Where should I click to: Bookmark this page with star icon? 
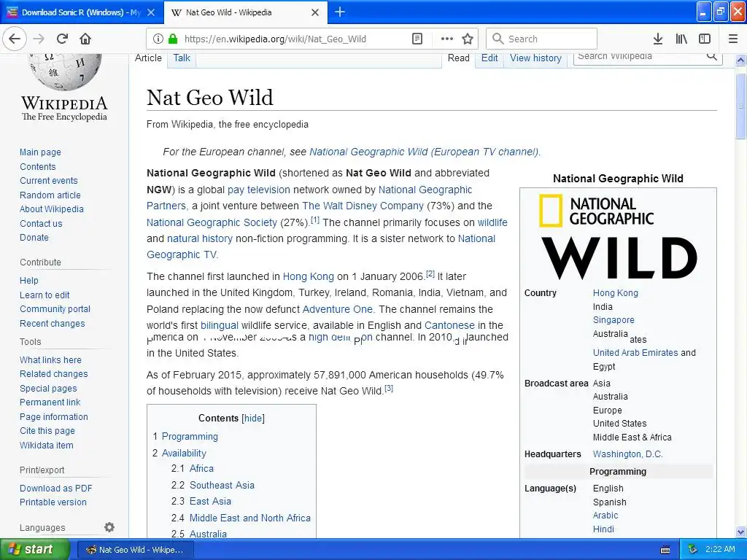click(x=468, y=39)
